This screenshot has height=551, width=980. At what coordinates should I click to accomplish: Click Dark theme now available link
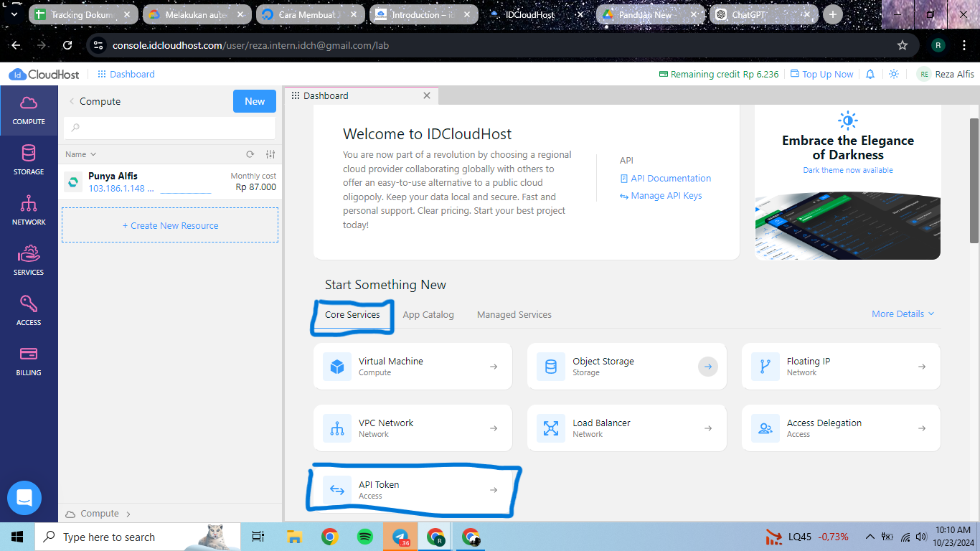coord(848,170)
